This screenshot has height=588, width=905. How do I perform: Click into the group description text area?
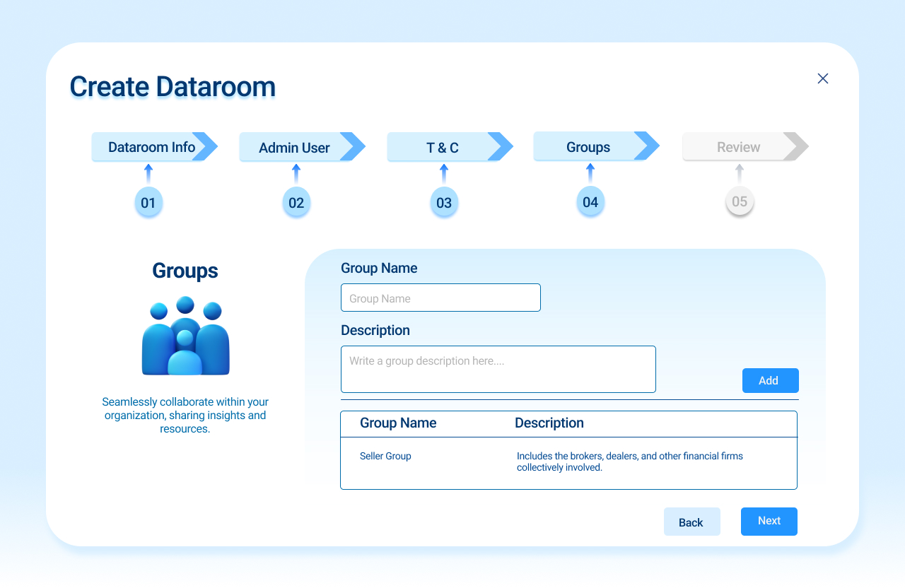(498, 369)
